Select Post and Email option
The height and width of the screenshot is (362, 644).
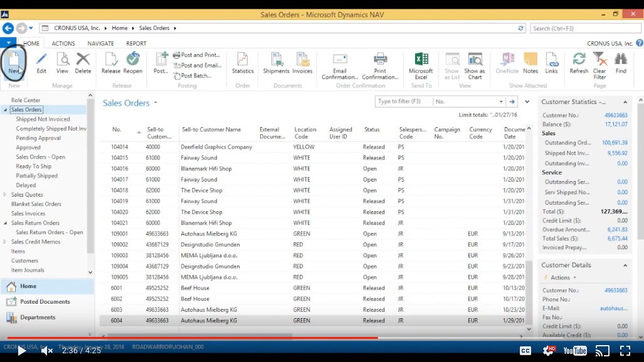198,65
